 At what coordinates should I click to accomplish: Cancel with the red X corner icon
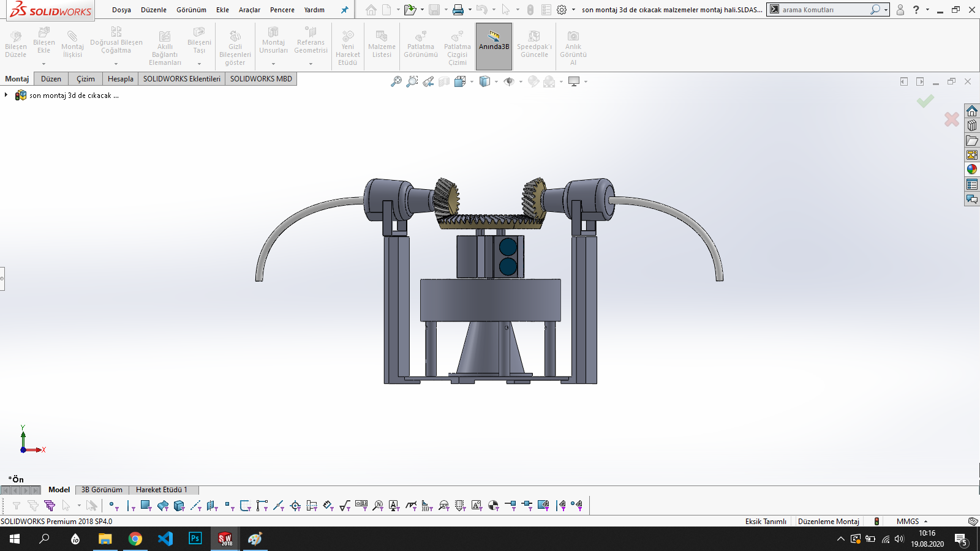coord(952,119)
